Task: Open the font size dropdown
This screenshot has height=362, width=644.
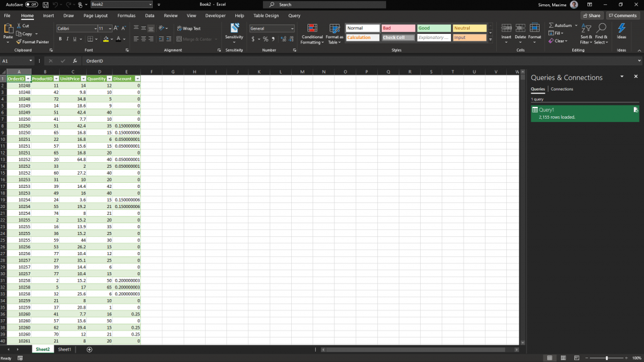Action: (x=110, y=29)
